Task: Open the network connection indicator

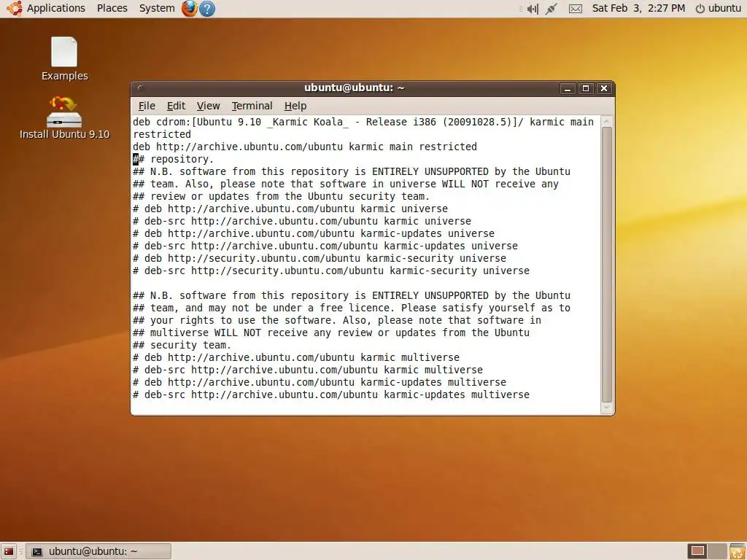Action: click(x=551, y=9)
